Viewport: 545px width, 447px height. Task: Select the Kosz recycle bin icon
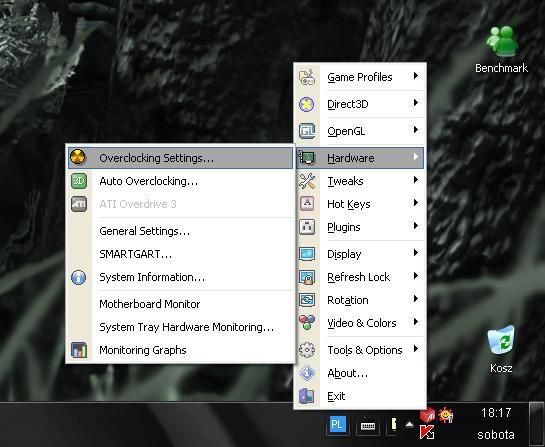click(x=501, y=349)
